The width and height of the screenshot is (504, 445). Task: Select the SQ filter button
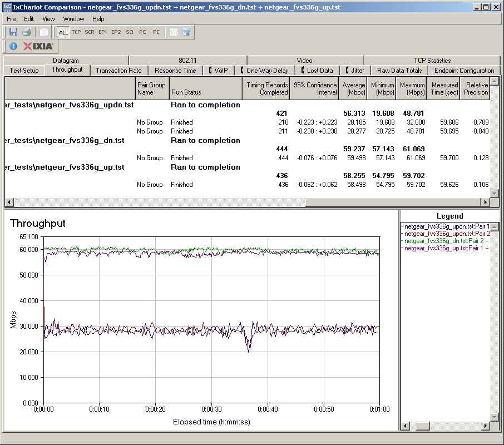click(130, 32)
